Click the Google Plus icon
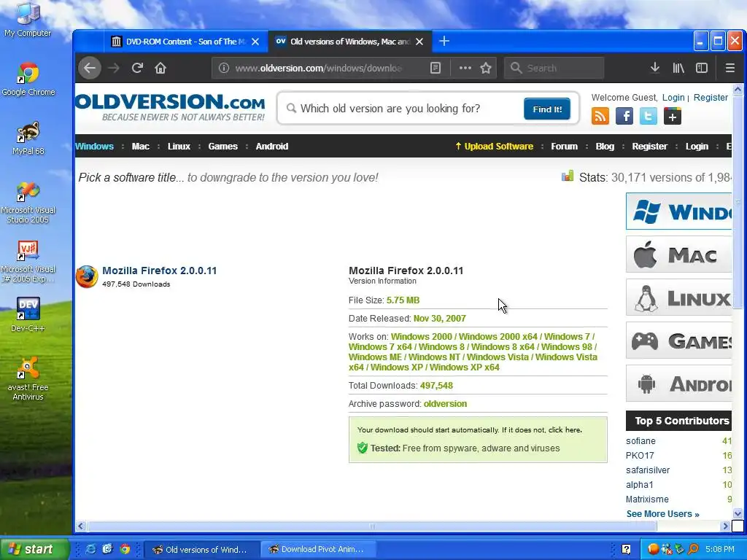This screenshot has height=560, width=747. click(672, 116)
